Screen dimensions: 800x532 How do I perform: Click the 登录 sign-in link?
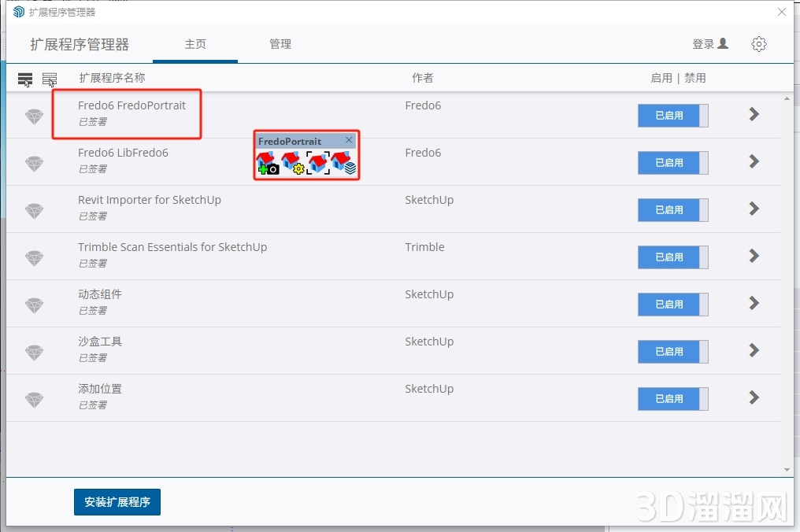tap(709, 44)
